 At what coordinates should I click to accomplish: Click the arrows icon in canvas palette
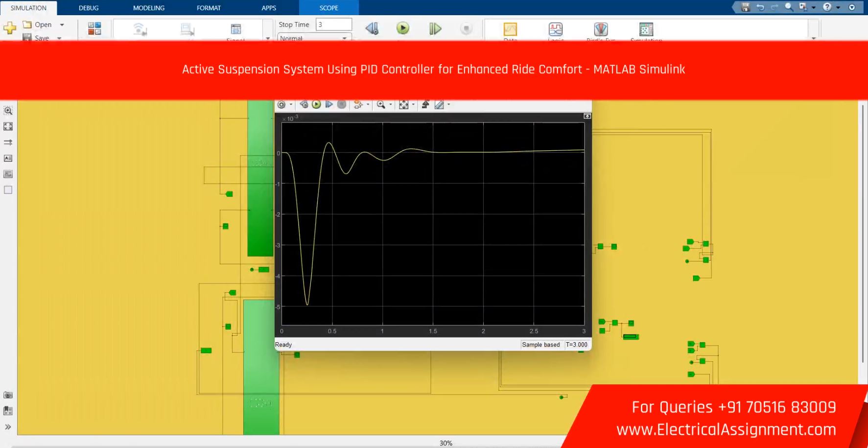point(8,142)
